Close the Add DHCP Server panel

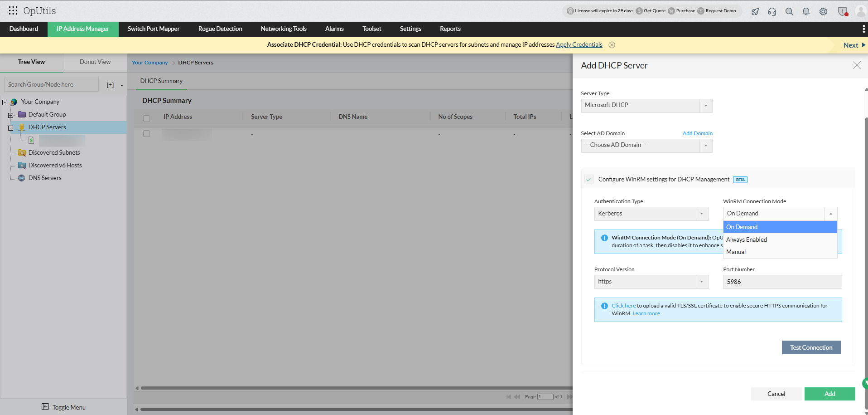(857, 65)
